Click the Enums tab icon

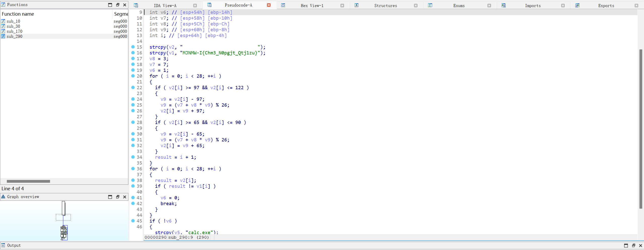[x=430, y=5]
